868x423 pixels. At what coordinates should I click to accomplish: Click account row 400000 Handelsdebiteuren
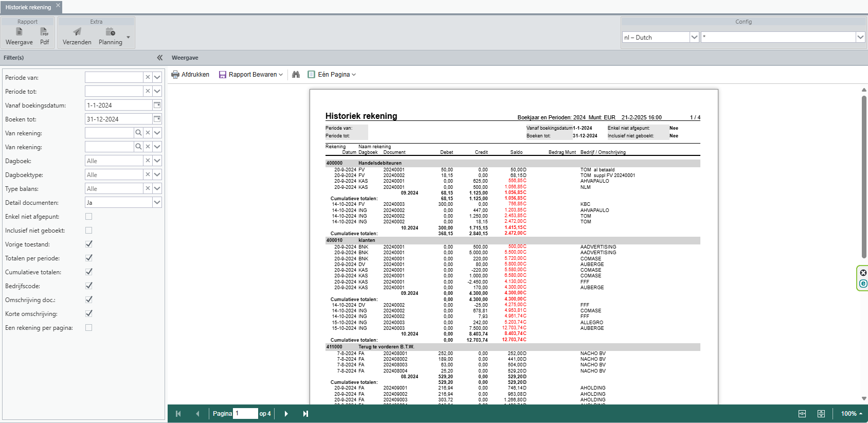coord(513,163)
